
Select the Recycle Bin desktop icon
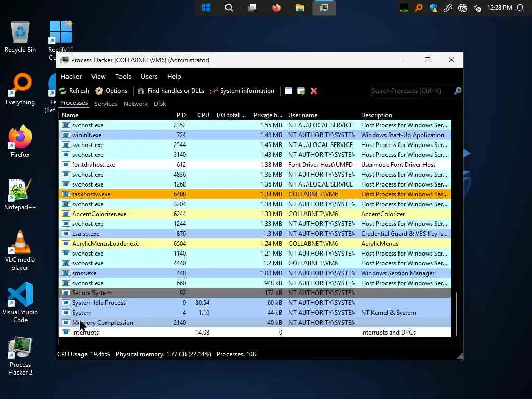coord(20,37)
